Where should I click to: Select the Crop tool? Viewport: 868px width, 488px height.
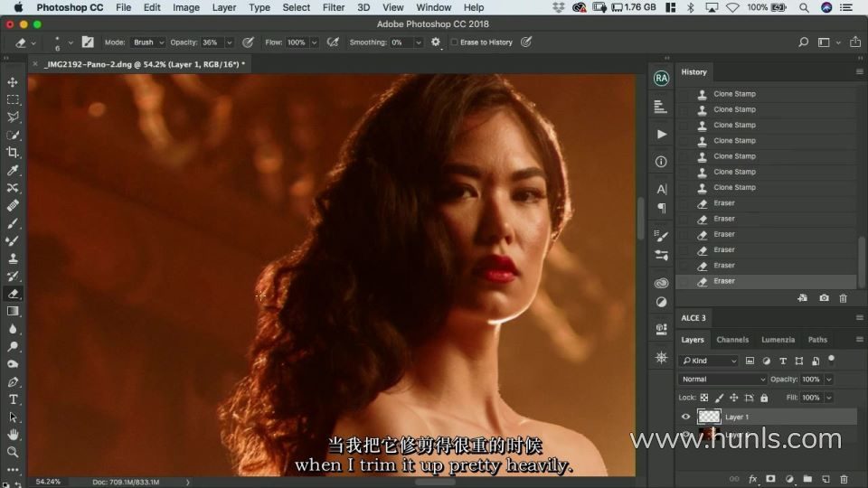(13, 153)
